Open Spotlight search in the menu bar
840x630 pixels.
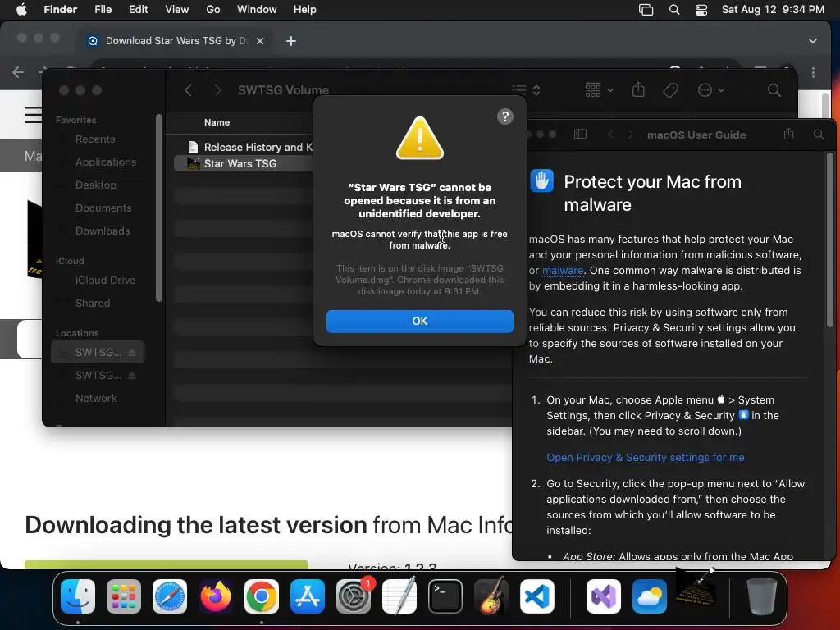tap(674, 9)
